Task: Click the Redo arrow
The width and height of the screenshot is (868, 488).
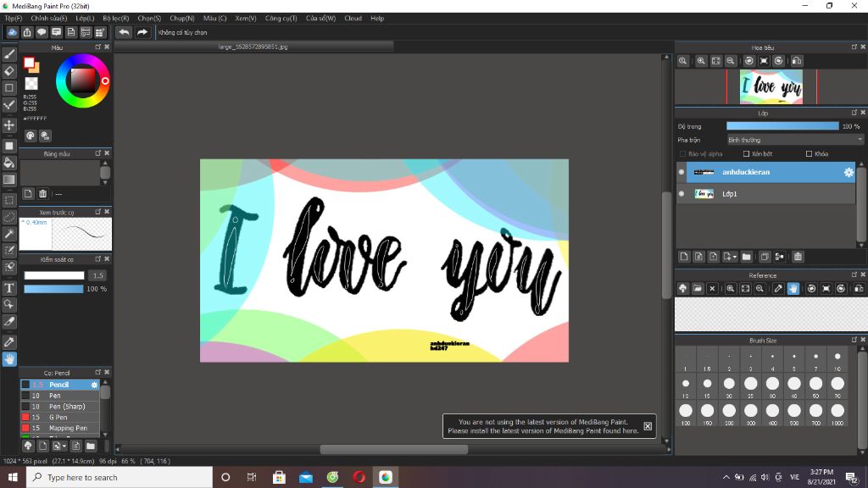Action: (x=142, y=32)
